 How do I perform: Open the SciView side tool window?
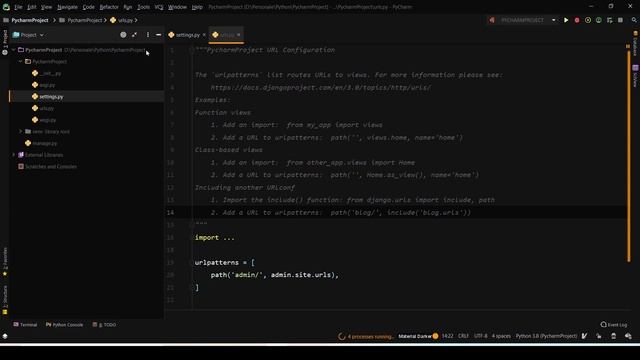pyautogui.click(x=635, y=76)
